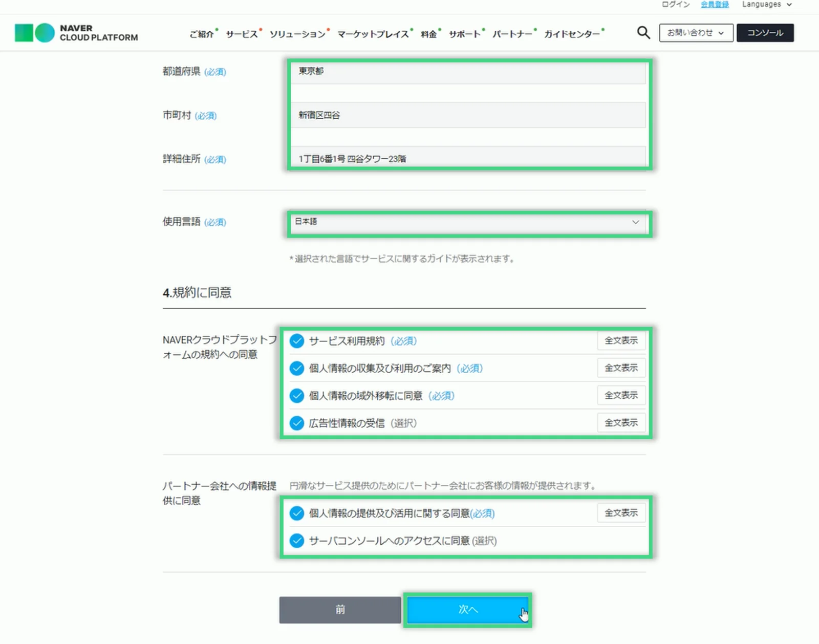The width and height of the screenshot is (819, 644).
Task: Open the Languages selector at top
Action: point(766,5)
